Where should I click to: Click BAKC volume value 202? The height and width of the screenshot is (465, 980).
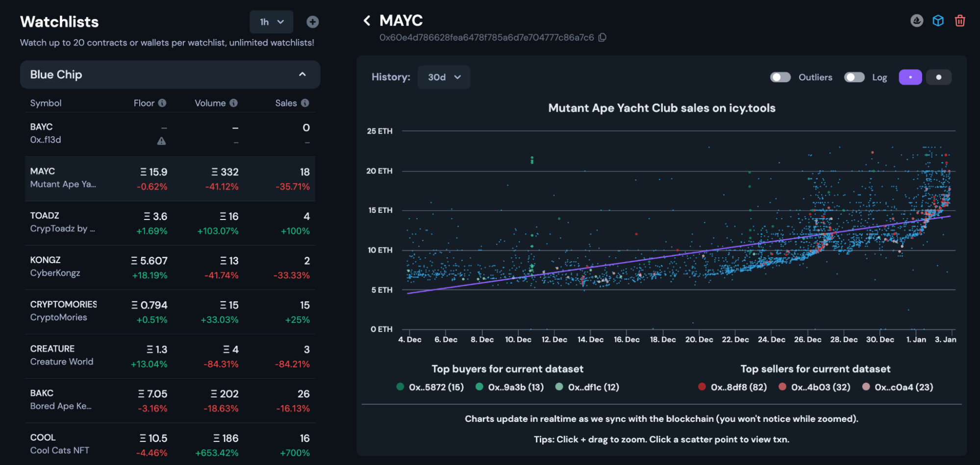pyautogui.click(x=225, y=394)
